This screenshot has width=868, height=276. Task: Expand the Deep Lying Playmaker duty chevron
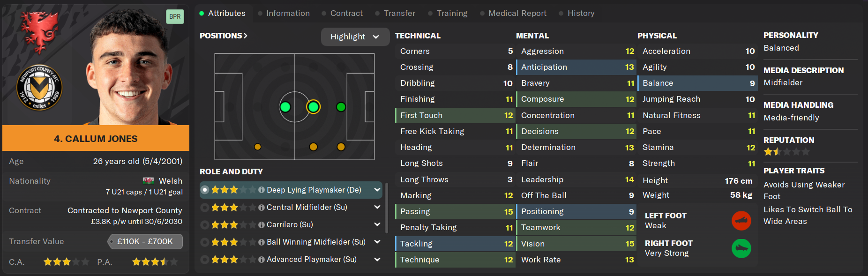tap(377, 190)
